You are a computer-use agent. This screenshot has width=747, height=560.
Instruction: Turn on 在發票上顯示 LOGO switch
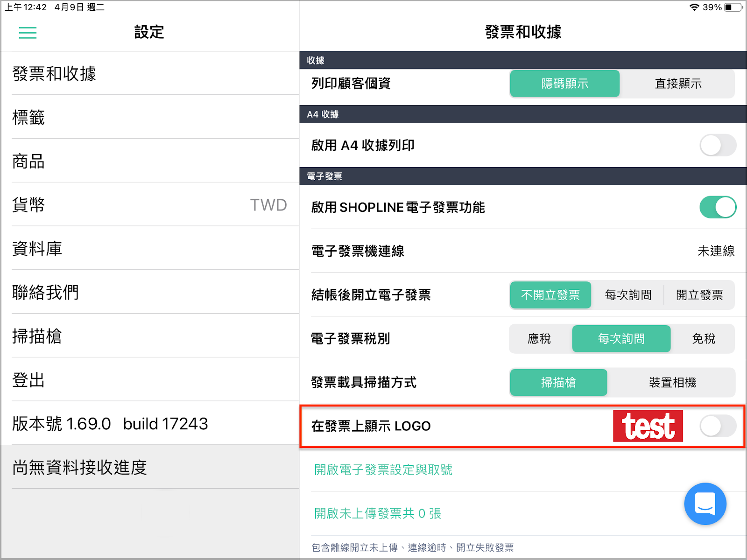718,426
